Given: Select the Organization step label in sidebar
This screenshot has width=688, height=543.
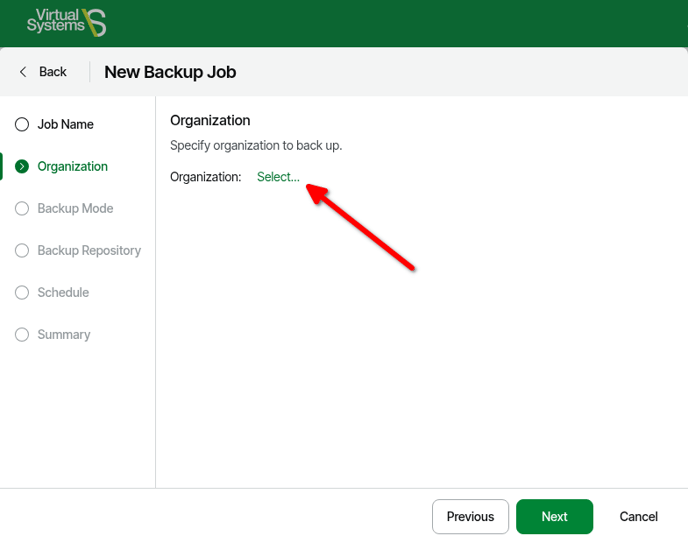Looking at the screenshot, I should point(72,167).
